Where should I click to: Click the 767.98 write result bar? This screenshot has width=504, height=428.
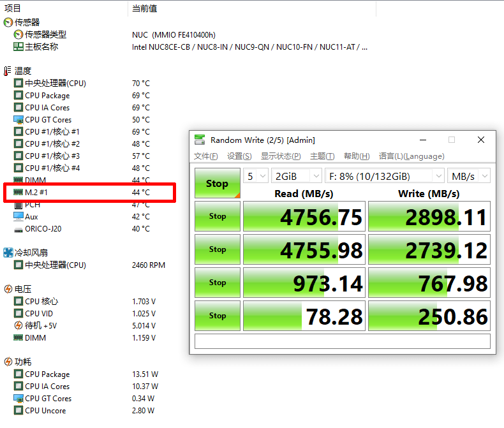pyautogui.click(x=429, y=283)
